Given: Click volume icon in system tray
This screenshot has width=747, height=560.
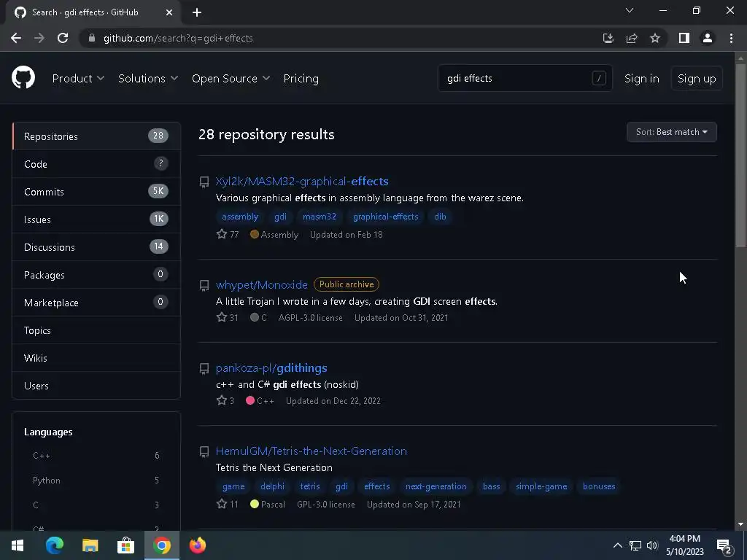Looking at the screenshot, I should 652,545.
